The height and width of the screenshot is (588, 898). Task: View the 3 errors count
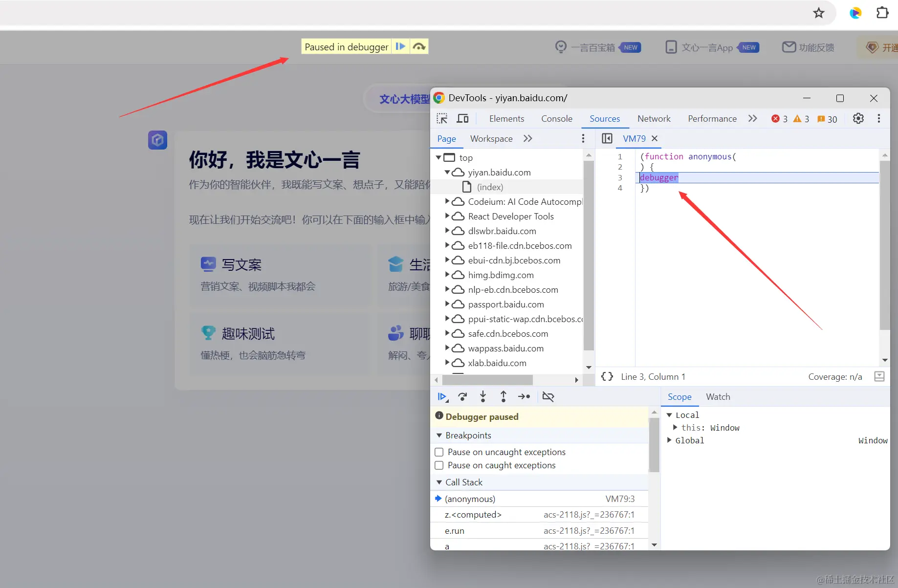click(779, 119)
